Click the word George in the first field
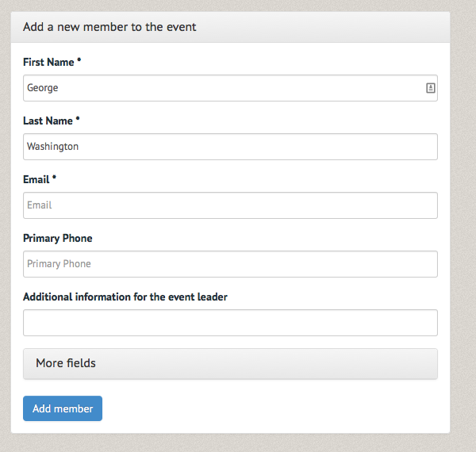Image resolution: width=476 pixels, height=452 pixels. point(43,88)
